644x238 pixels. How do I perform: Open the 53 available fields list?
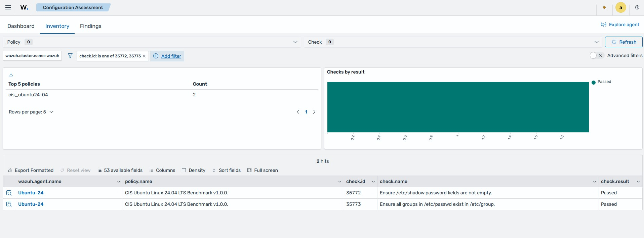pos(120,170)
